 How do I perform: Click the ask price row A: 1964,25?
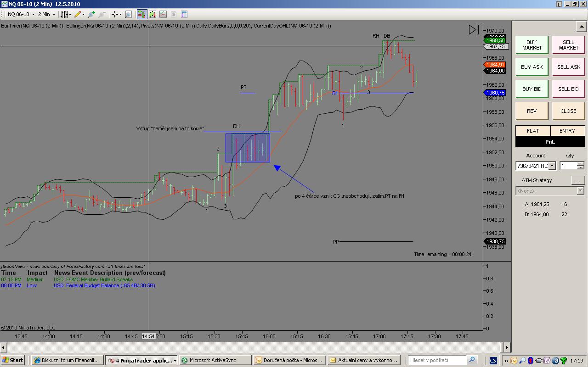click(x=546, y=205)
